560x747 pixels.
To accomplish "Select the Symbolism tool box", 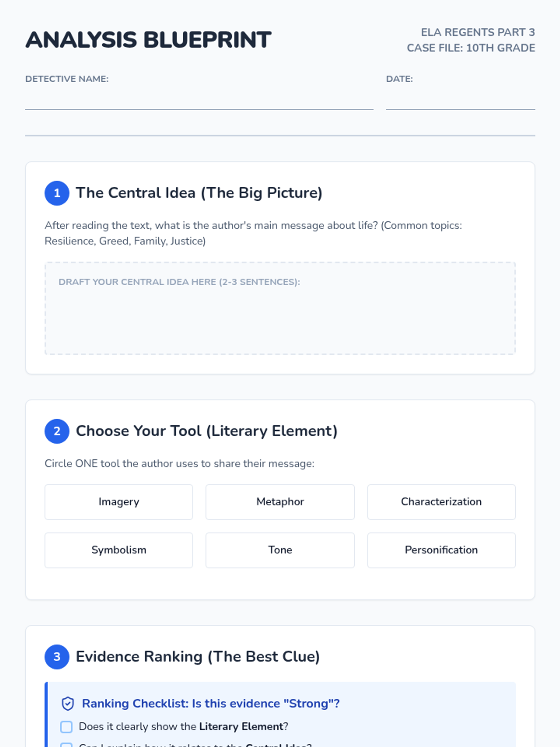I will pos(119,550).
